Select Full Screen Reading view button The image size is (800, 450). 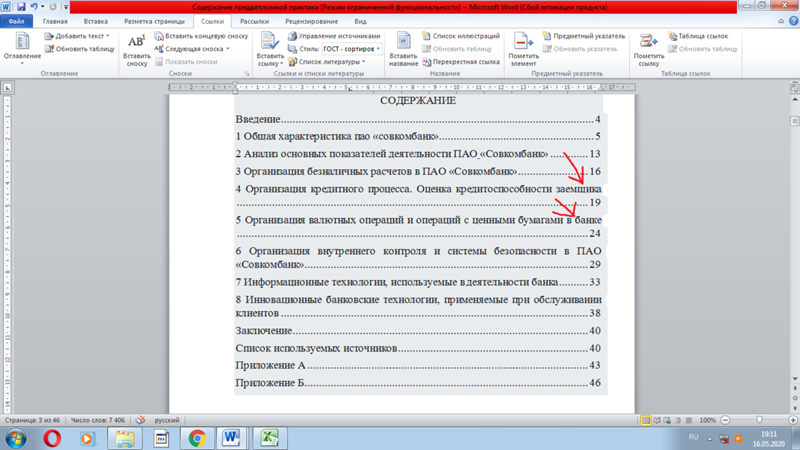tap(657, 420)
